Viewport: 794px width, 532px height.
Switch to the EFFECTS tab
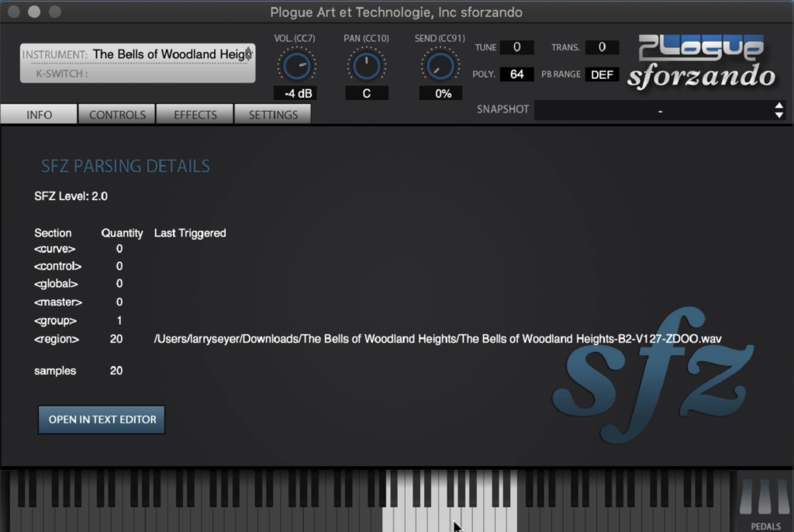(x=195, y=115)
